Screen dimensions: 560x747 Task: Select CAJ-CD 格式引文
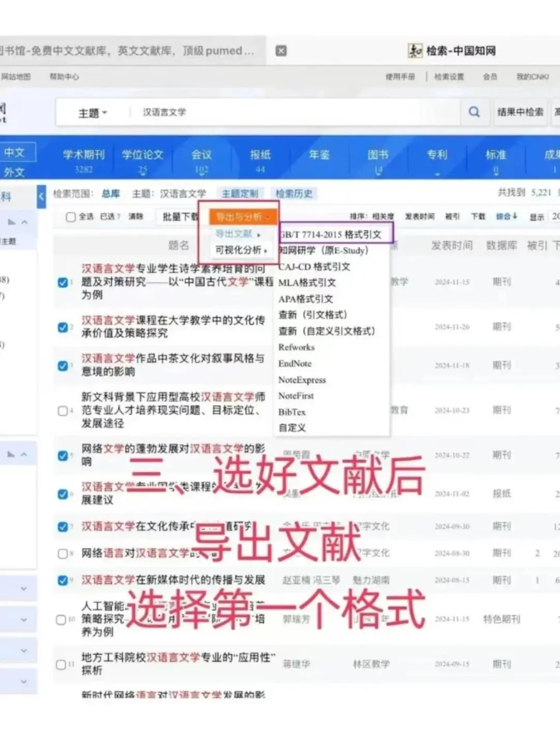click(314, 266)
